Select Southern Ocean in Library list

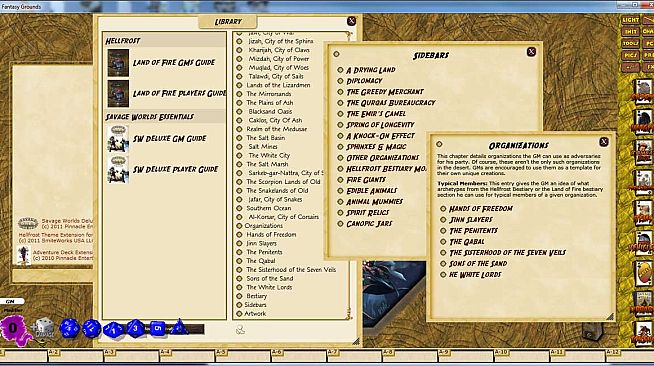(x=269, y=208)
